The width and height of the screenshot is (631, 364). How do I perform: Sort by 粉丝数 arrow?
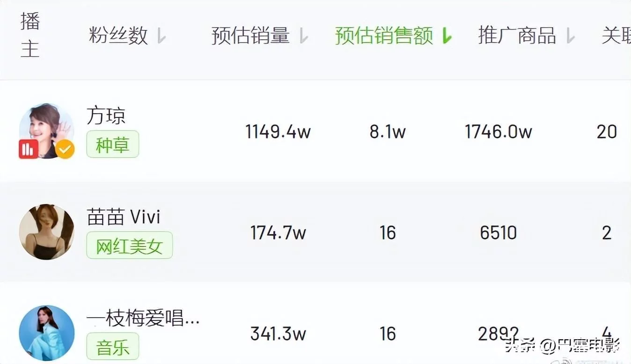(x=161, y=36)
